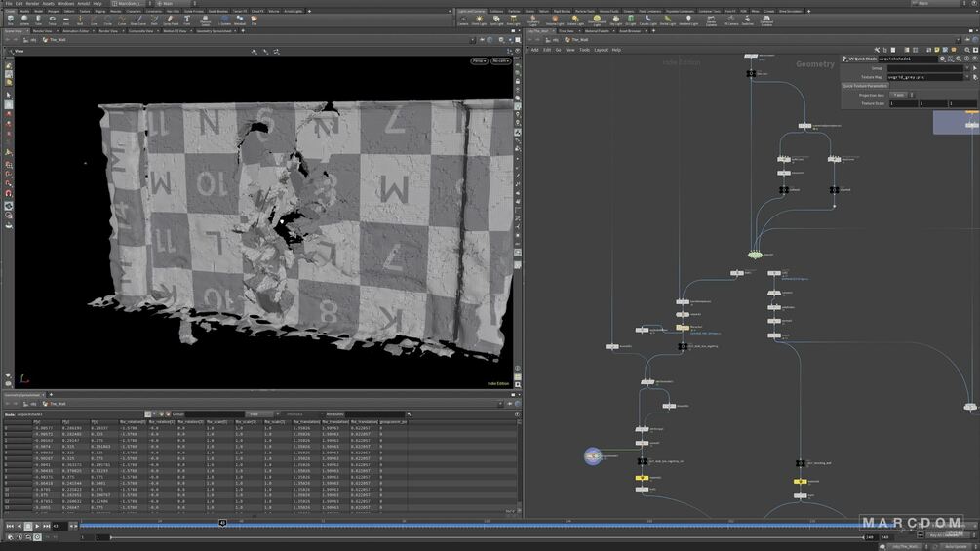Click the playback range slider bar
The width and height of the screenshot is (980, 551).
coord(488,537)
